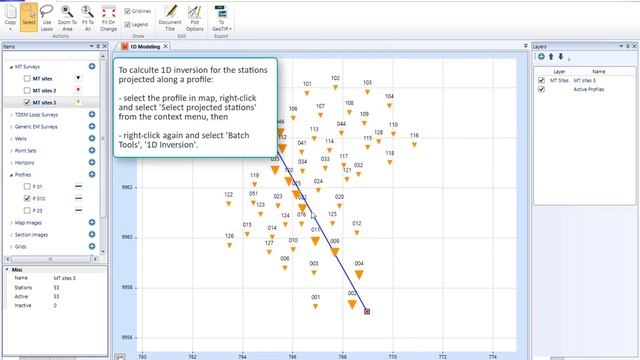The height and width of the screenshot is (360, 640).
Task: Select MT sites 3 tree row
Action: tap(51, 102)
